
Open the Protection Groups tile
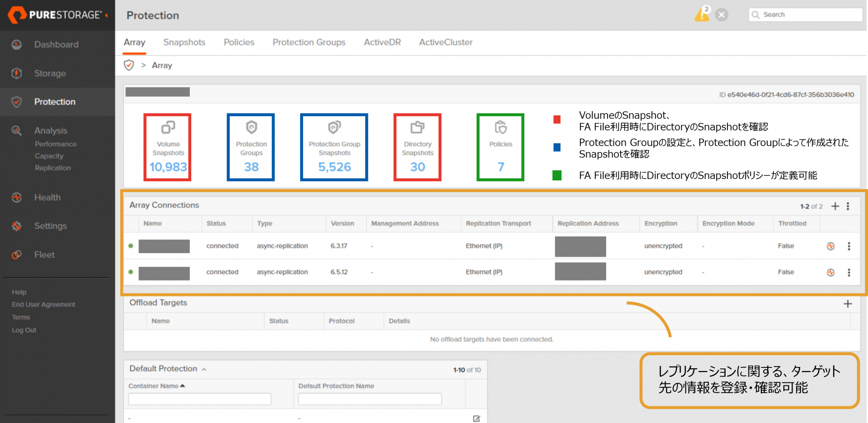pos(251,147)
